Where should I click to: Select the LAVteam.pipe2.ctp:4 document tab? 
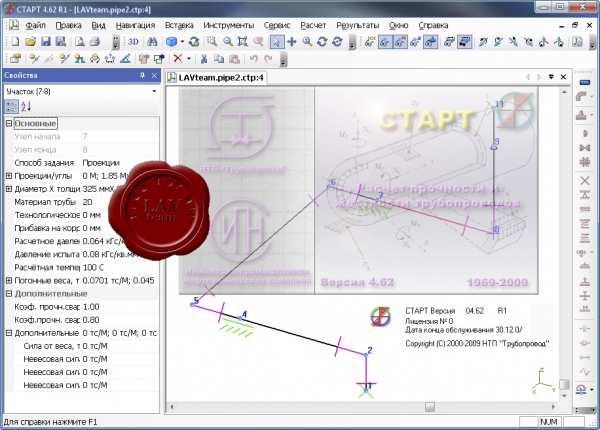[217, 77]
